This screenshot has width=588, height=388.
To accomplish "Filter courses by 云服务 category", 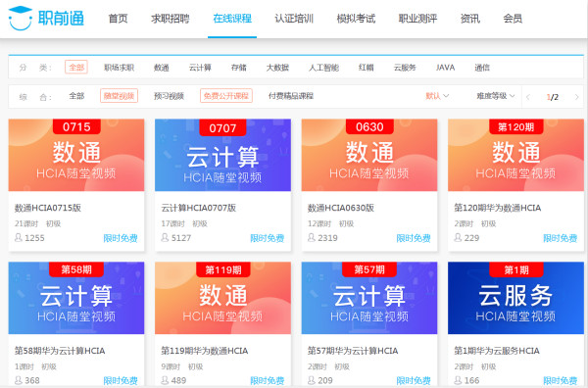I will click(405, 68).
